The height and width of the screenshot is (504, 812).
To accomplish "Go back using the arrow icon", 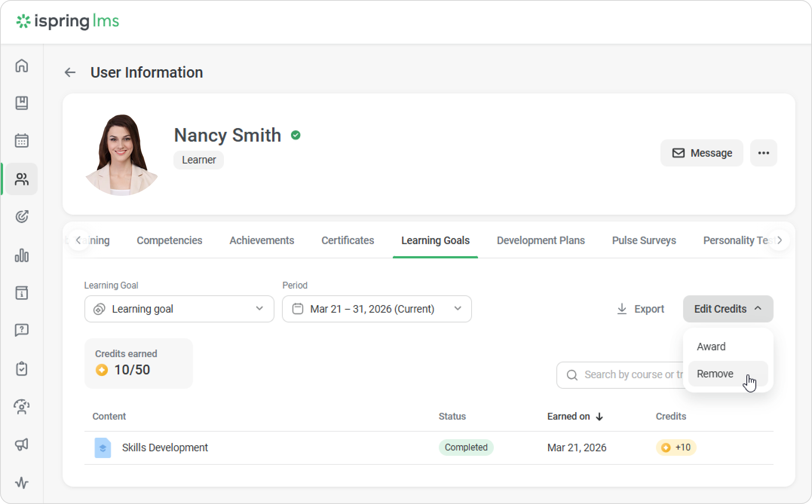I will pyautogui.click(x=70, y=72).
